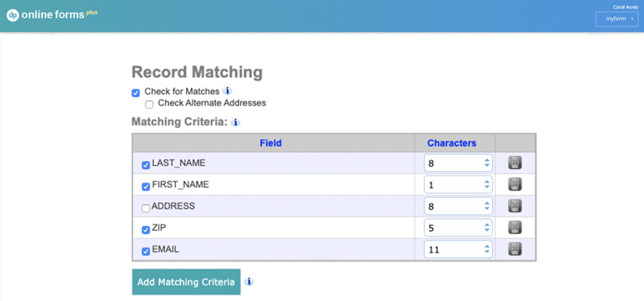Image resolution: width=644 pixels, height=301 pixels.
Task: Click ZIP characters stepper arrows
Action: 487,227
